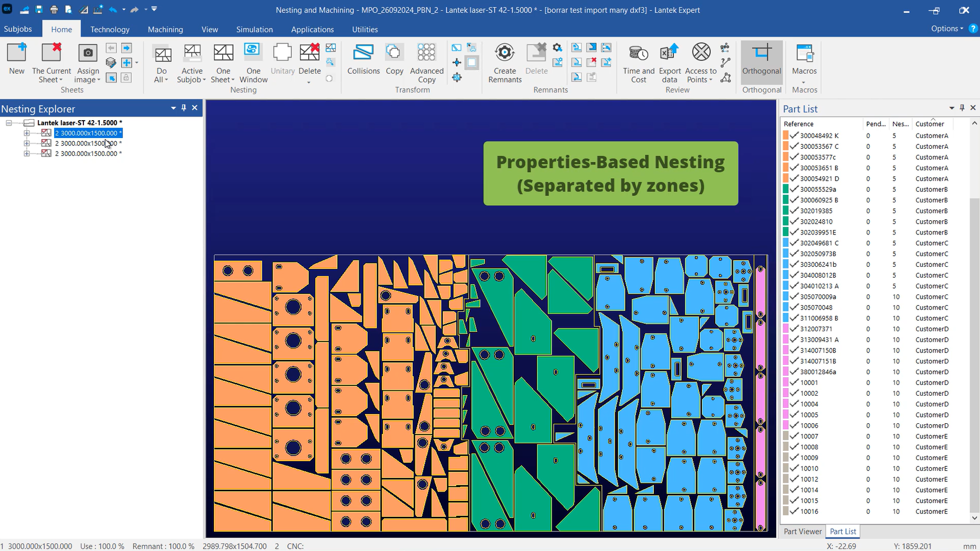Click the Create Remnants icon
The width and height of the screenshot is (980, 551).
[504, 54]
